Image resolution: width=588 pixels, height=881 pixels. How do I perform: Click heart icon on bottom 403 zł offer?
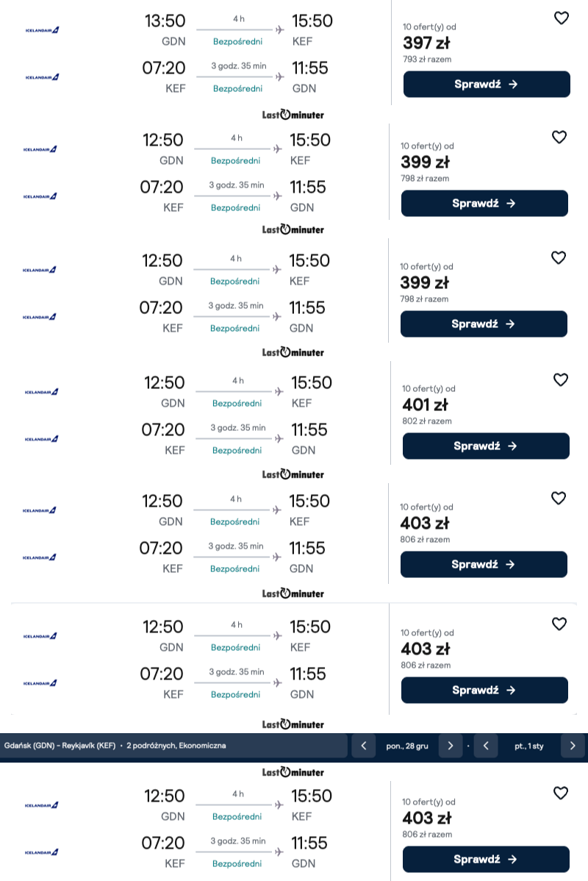click(x=561, y=793)
